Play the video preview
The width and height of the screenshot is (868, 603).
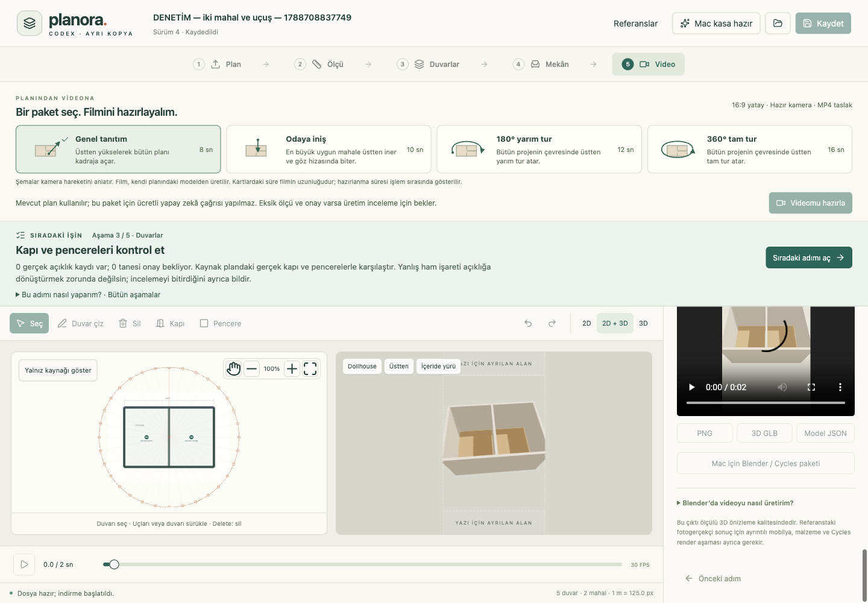692,387
